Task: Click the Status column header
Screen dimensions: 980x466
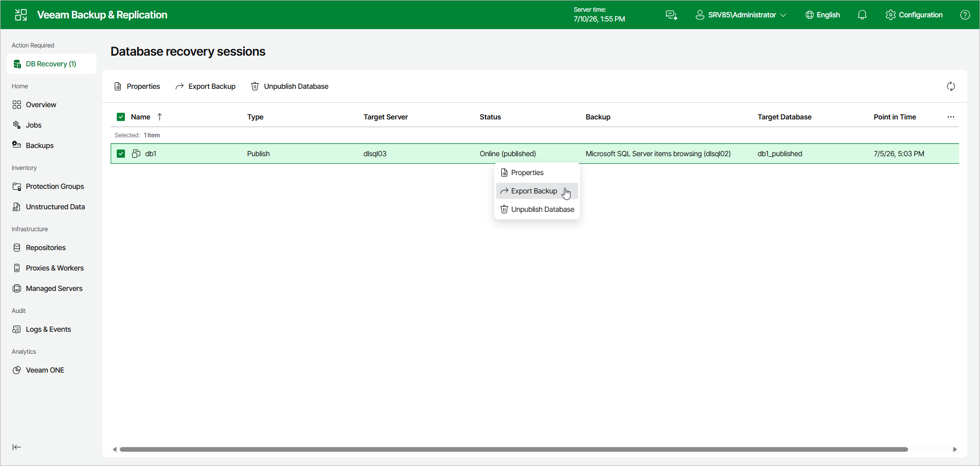Action: coord(490,117)
